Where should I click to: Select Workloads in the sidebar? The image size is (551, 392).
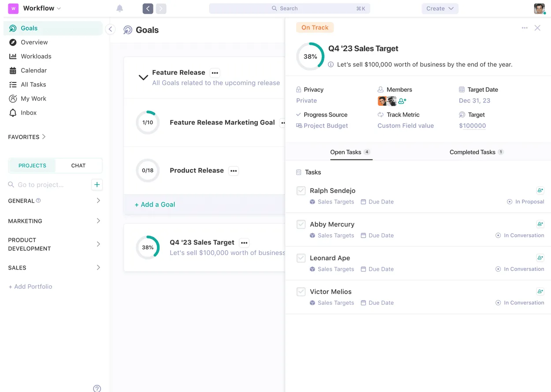(x=35, y=56)
